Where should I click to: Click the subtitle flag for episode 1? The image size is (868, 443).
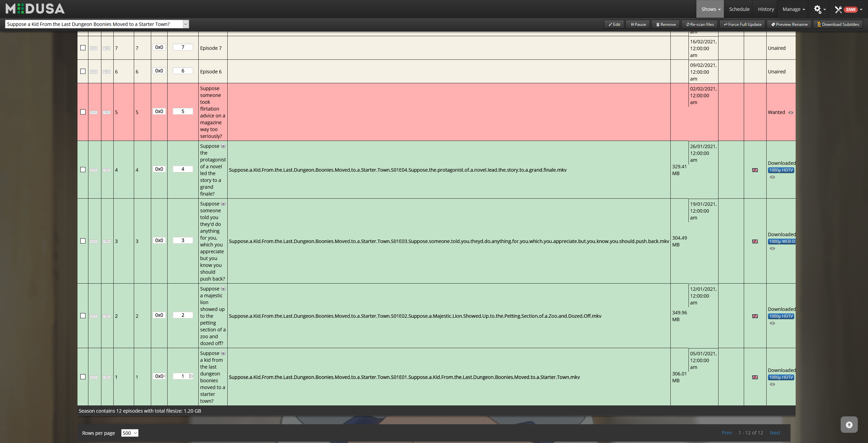click(755, 377)
